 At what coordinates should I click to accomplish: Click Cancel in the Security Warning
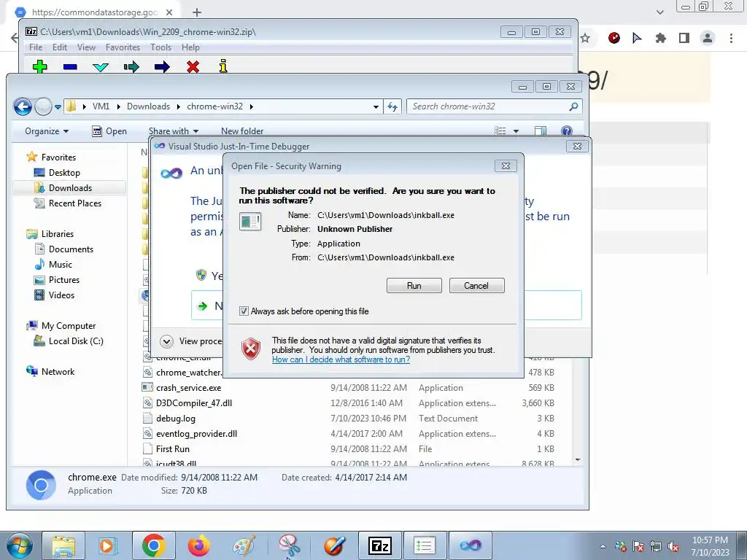click(x=476, y=286)
